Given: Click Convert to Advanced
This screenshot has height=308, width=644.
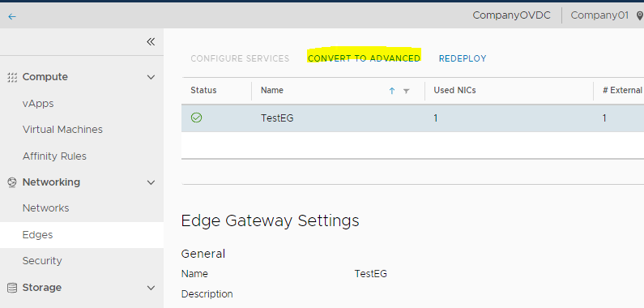Looking at the screenshot, I should (x=364, y=58).
